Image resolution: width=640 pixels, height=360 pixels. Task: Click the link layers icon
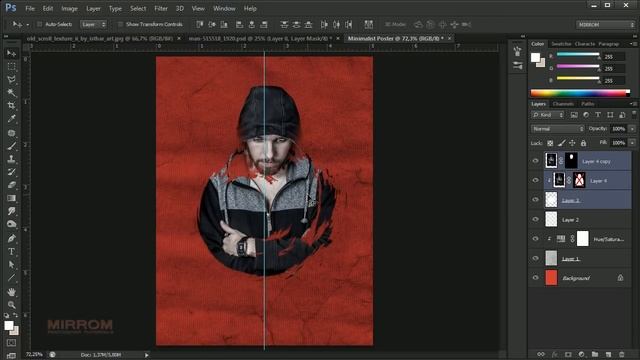541,354
